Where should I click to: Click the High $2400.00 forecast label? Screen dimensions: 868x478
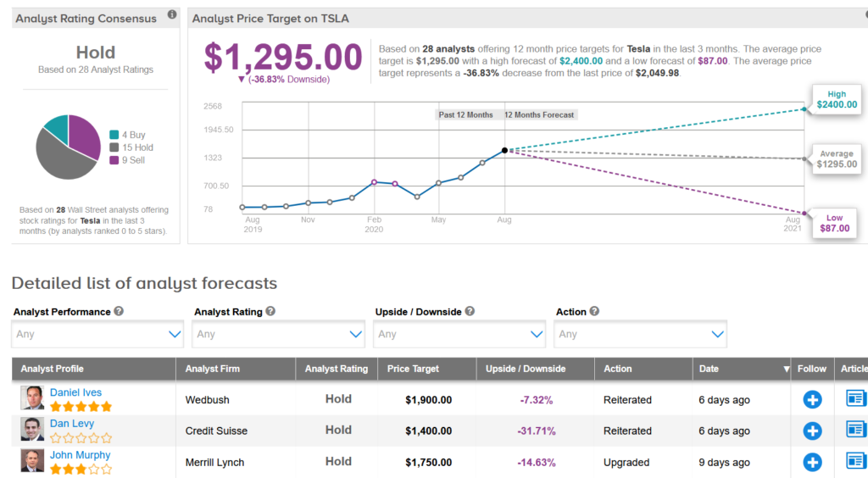[837, 100]
